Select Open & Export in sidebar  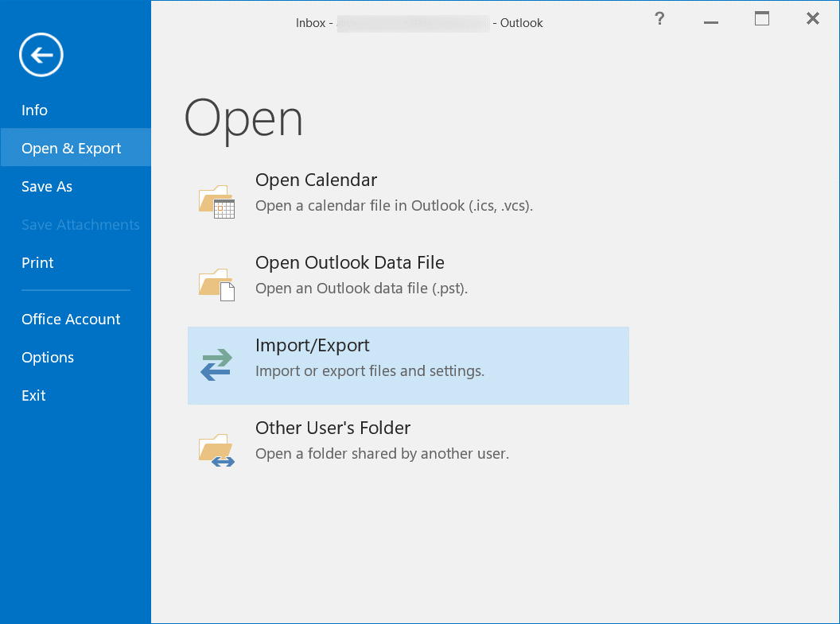click(x=76, y=148)
